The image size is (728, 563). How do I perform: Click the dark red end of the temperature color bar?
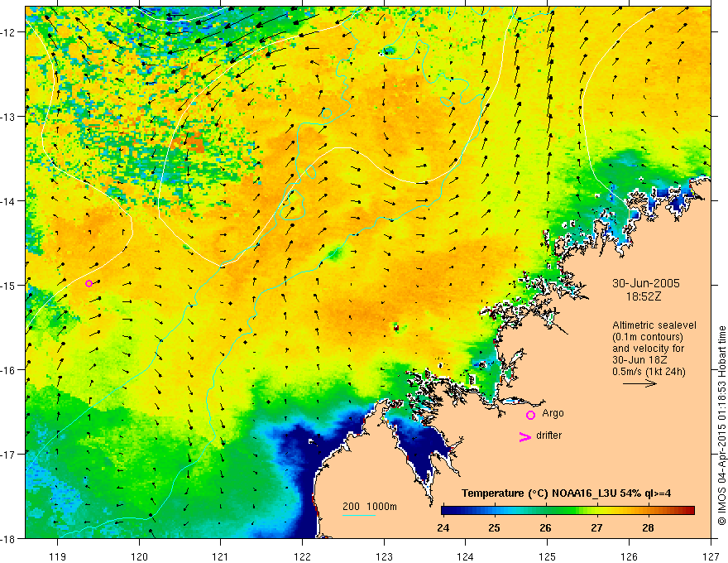[x=691, y=510]
